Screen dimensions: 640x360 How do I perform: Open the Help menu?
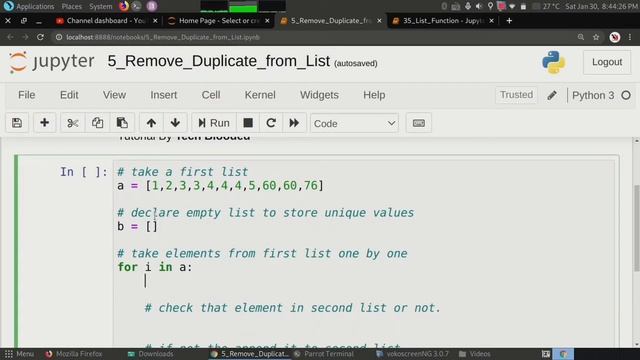374,95
